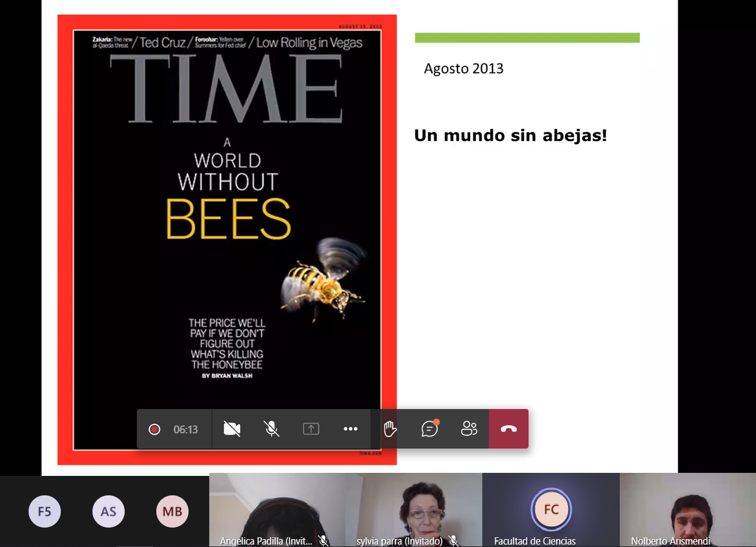Open sylvia parra's video tile
This screenshot has width=756, height=547.
[414, 510]
